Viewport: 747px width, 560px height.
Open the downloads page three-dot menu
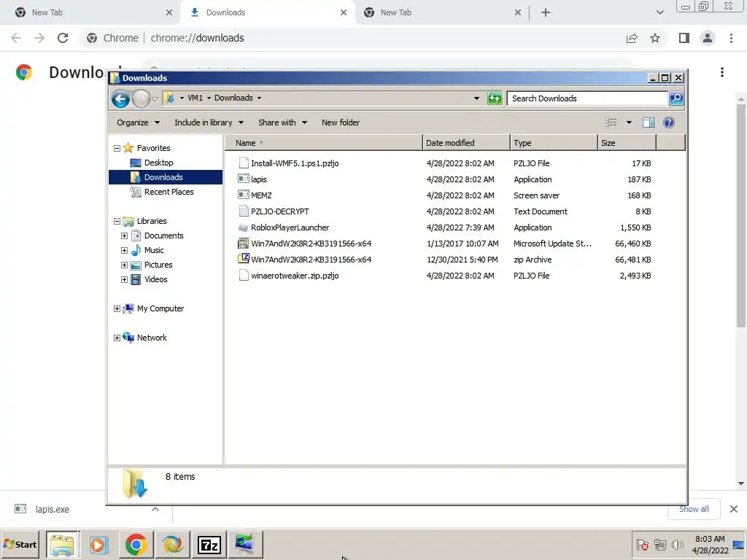pyautogui.click(x=722, y=72)
